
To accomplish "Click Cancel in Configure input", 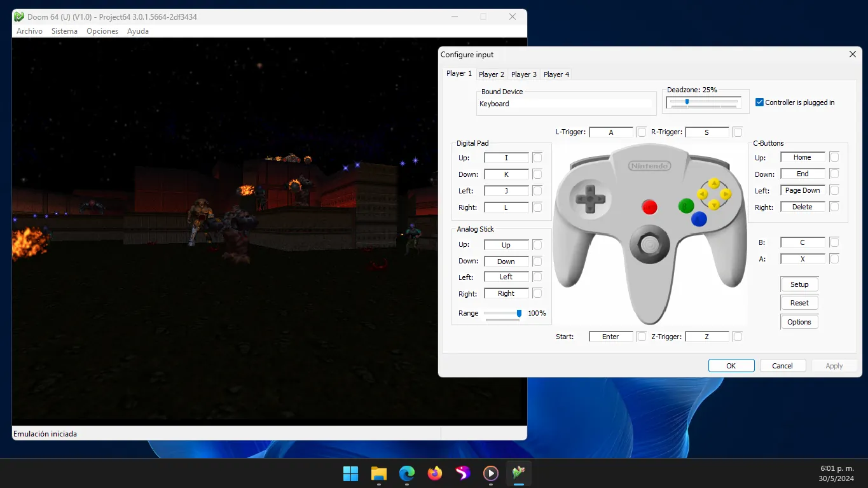I will [782, 366].
